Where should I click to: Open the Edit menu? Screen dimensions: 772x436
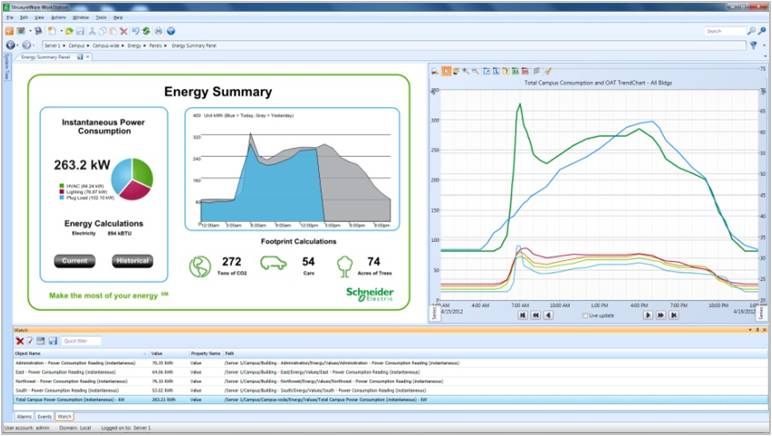24,18
